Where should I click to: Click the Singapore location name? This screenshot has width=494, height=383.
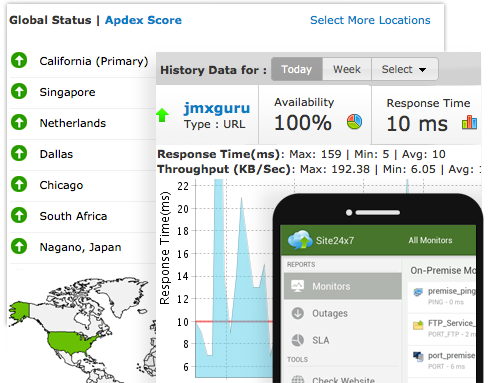[67, 92]
